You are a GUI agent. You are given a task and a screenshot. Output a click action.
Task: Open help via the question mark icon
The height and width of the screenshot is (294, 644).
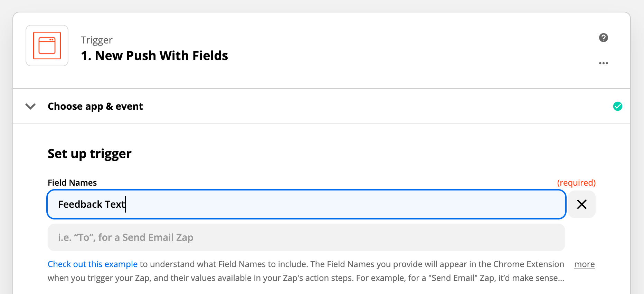click(x=603, y=38)
